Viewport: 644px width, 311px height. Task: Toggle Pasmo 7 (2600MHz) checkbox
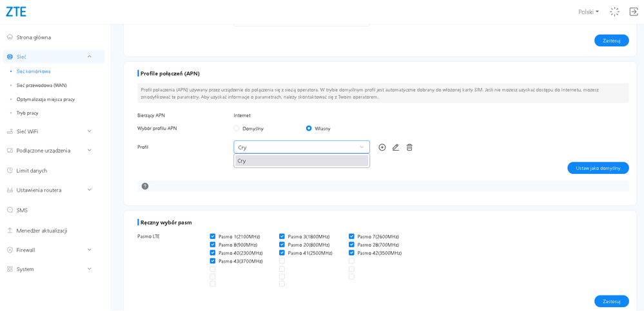351,236
